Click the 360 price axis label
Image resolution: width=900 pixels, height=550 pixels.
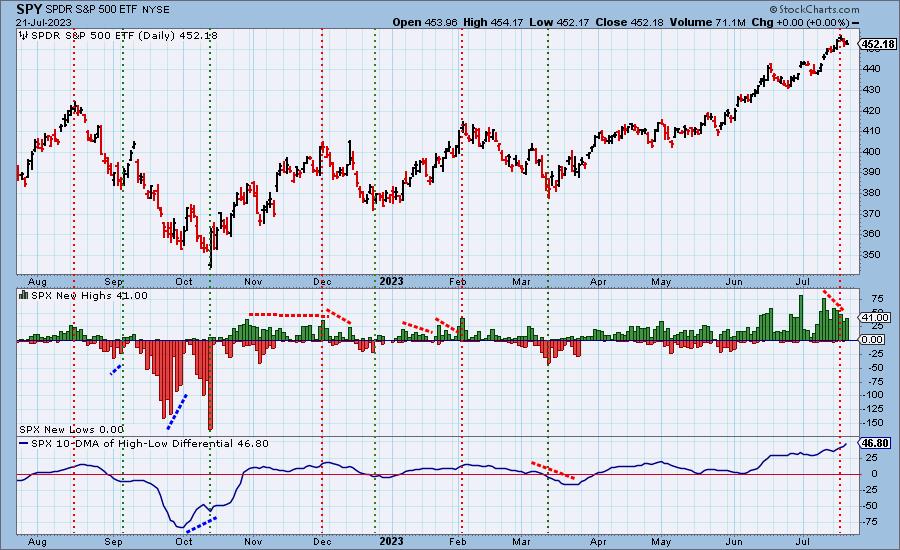coord(871,234)
